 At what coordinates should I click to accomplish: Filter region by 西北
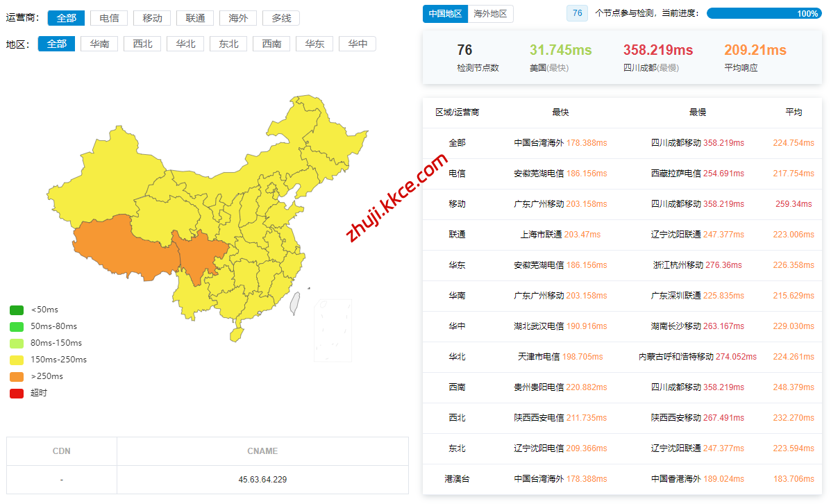tap(142, 44)
